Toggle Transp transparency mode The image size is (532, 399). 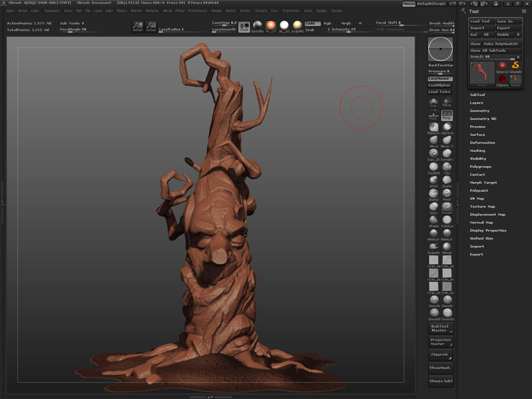[447, 102]
